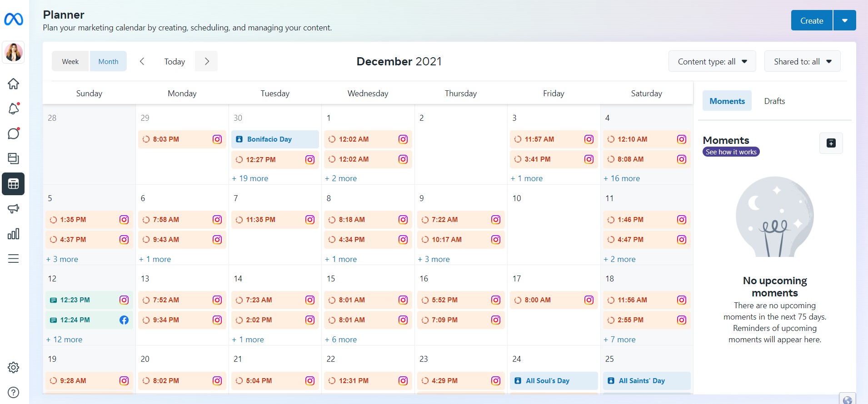Click Instagram icon on 11:57 AM post

pos(589,139)
